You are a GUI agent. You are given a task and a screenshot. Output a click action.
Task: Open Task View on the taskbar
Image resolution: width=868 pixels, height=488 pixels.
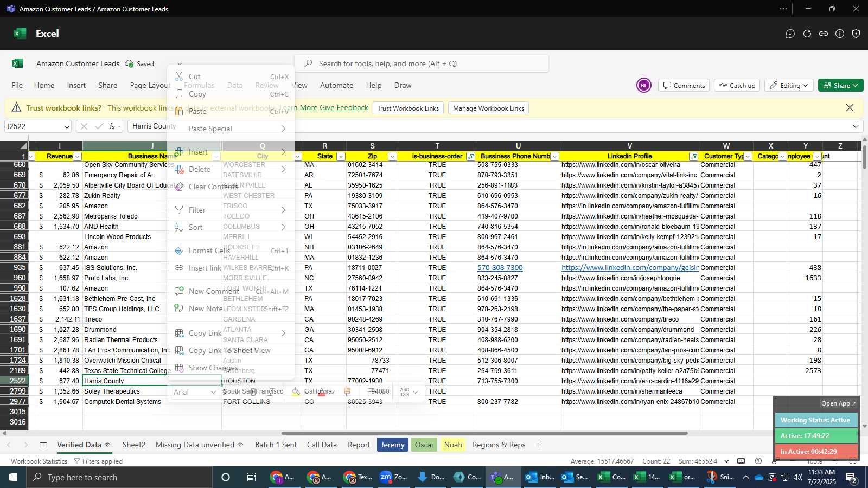coord(251,477)
